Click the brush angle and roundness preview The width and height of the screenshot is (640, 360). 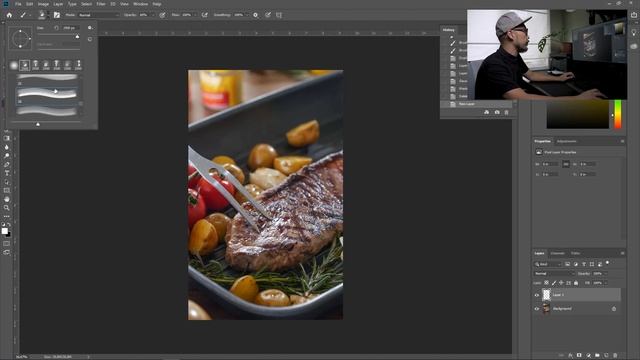[20, 38]
